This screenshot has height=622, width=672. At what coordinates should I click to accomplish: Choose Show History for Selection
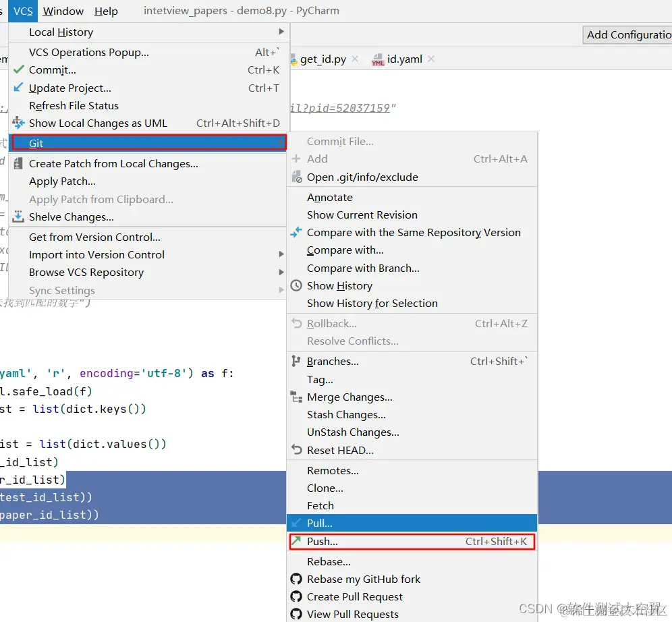pos(412,303)
